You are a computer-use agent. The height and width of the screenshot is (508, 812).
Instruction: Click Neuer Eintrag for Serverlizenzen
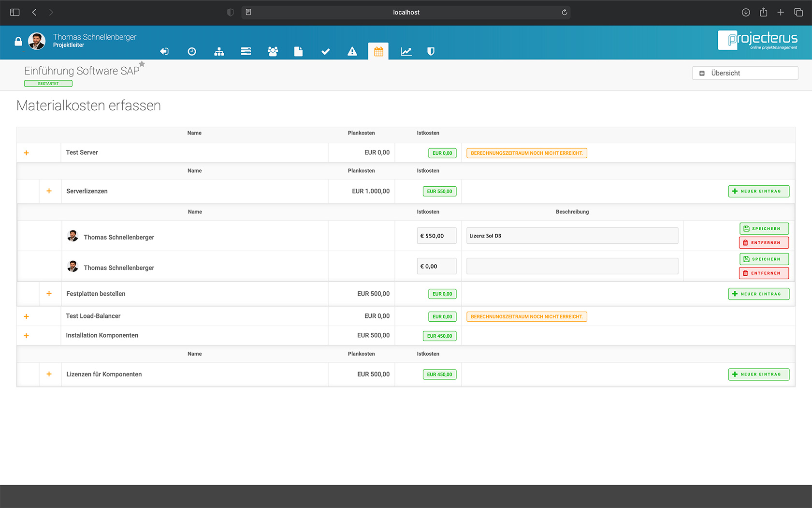(x=758, y=191)
